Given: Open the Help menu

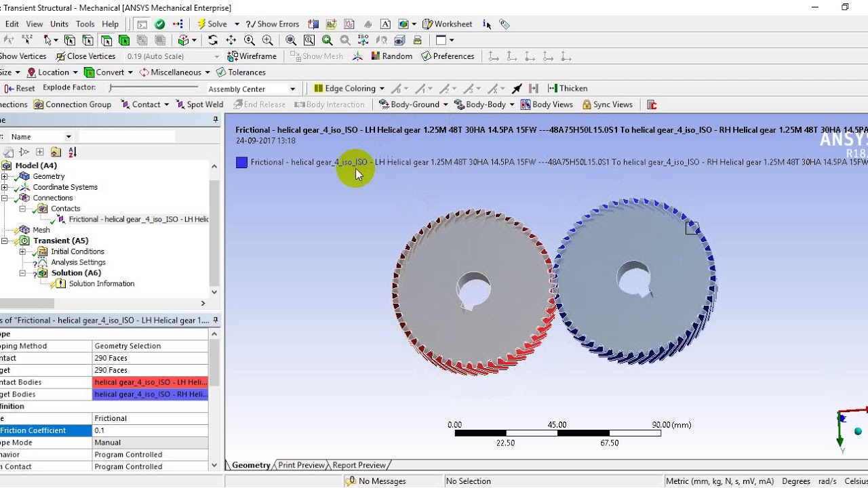Looking at the screenshot, I should [111, 24].
